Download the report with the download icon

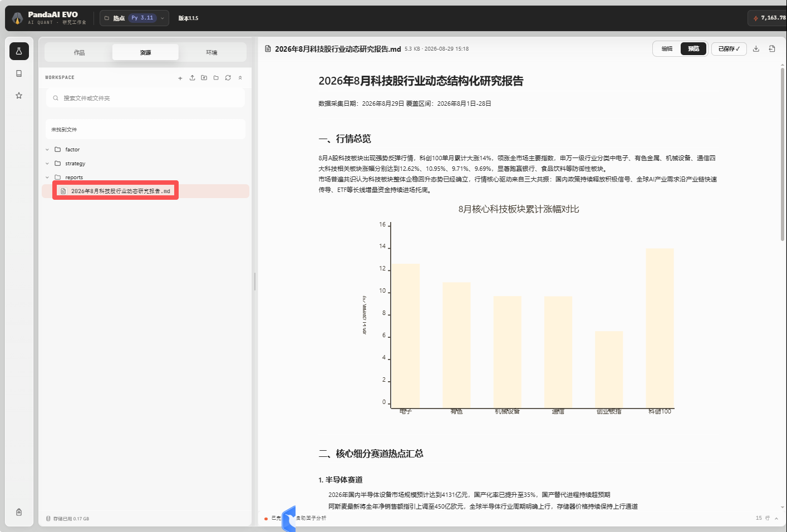pos(756,49)
